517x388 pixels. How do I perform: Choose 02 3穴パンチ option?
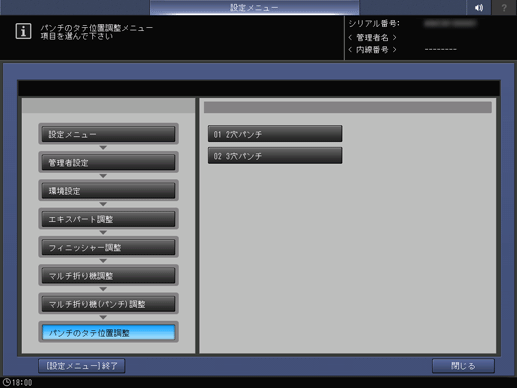click(x=275, y=156)
